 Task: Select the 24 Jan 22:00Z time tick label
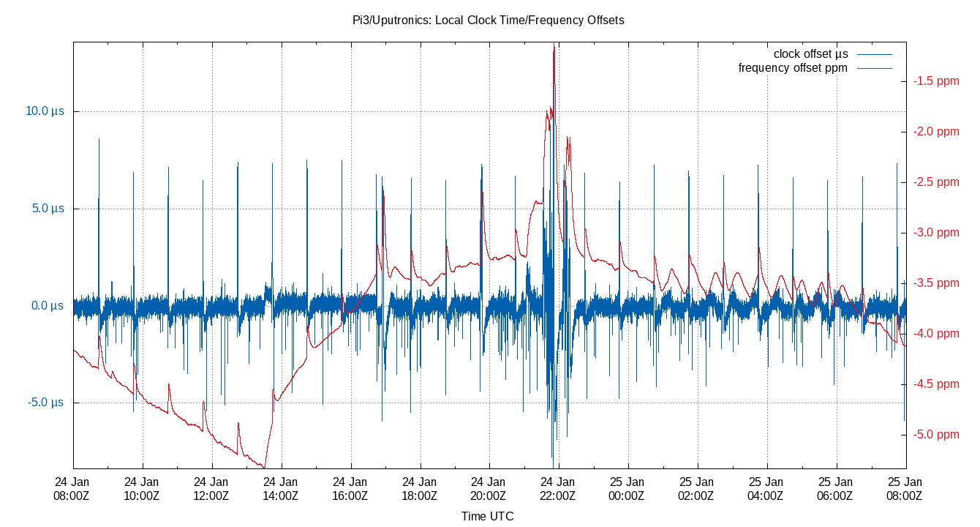coord(558,488)
